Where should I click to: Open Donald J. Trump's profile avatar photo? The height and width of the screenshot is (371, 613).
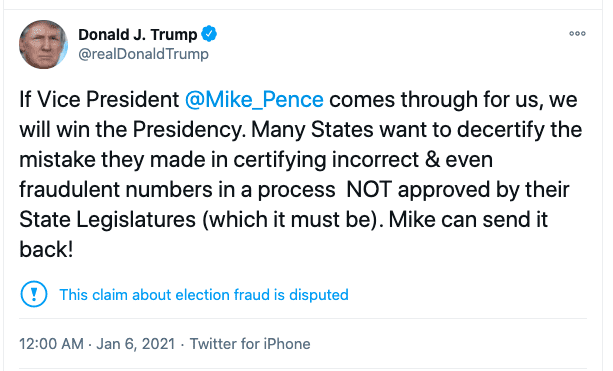pos(43,45)
